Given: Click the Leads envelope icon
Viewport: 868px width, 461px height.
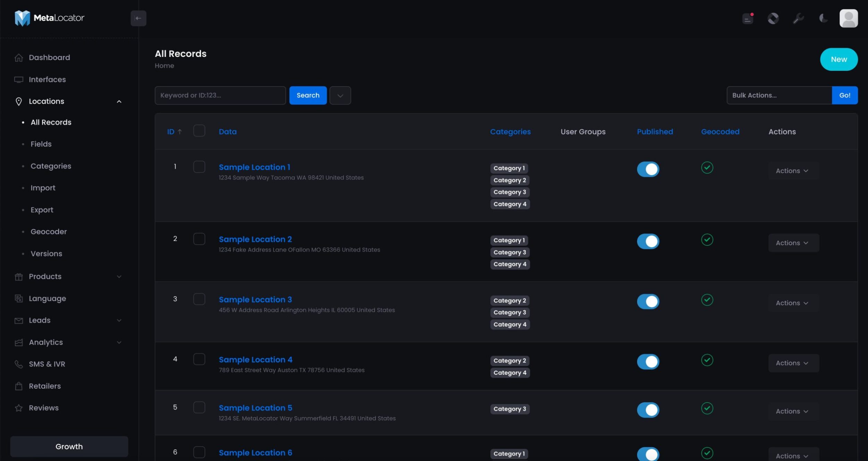Looking at the screenshot, I should coord(19,320).
